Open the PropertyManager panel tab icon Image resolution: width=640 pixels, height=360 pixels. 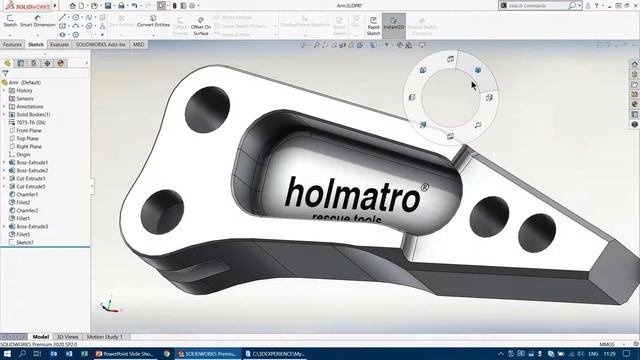point(20,63)
